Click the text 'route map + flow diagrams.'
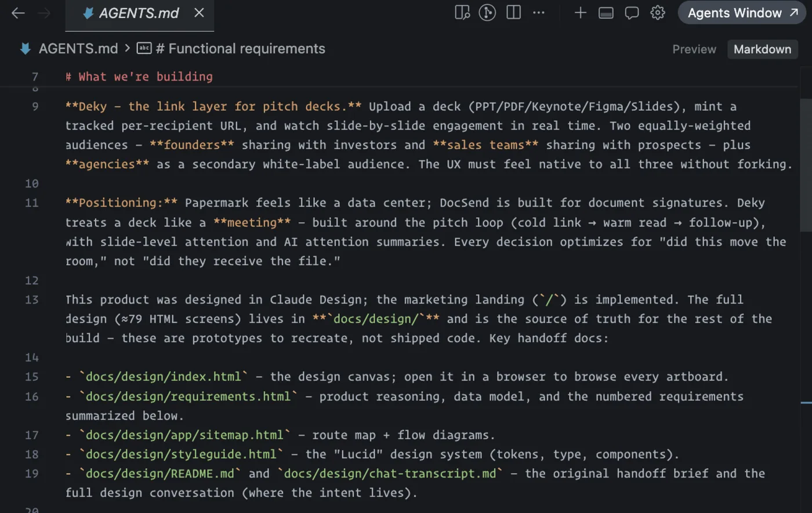Image resolution: width=812 pixels, height=513 pixels. (x=404, y=435)
